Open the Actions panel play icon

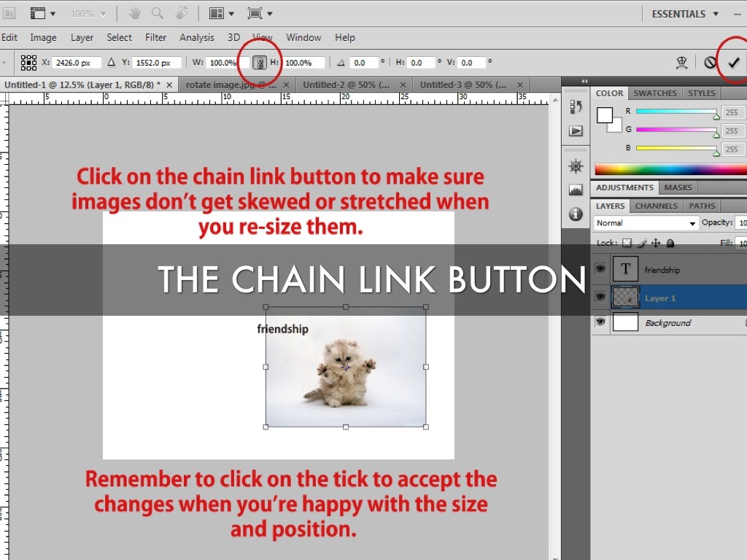click(x=576, y=131)
